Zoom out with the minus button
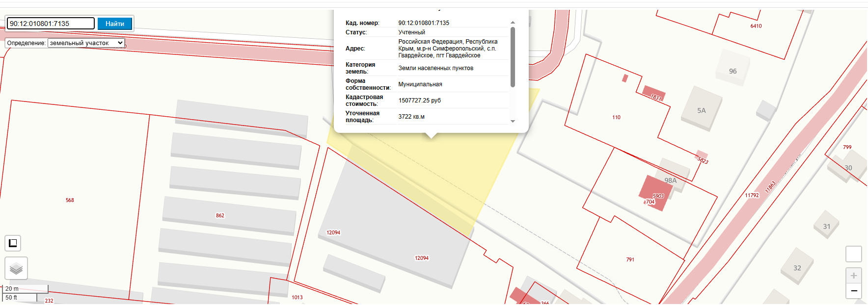The width and height of the screenshot is (868, 305). click(x=854, y=291)
